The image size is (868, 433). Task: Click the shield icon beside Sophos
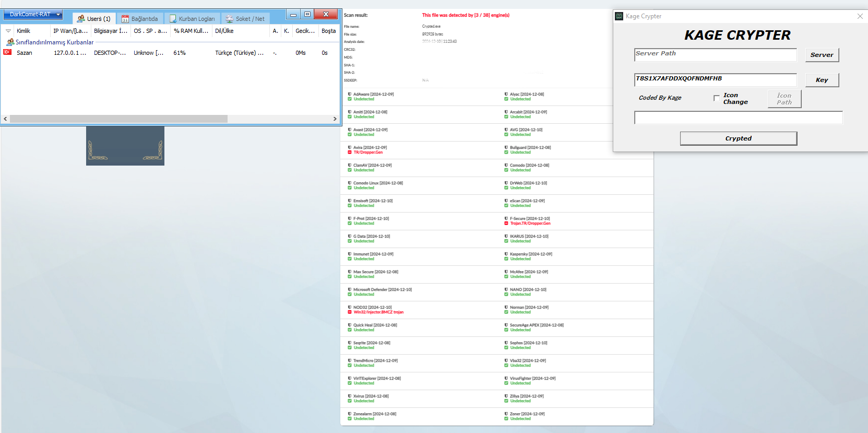(506, 343)
